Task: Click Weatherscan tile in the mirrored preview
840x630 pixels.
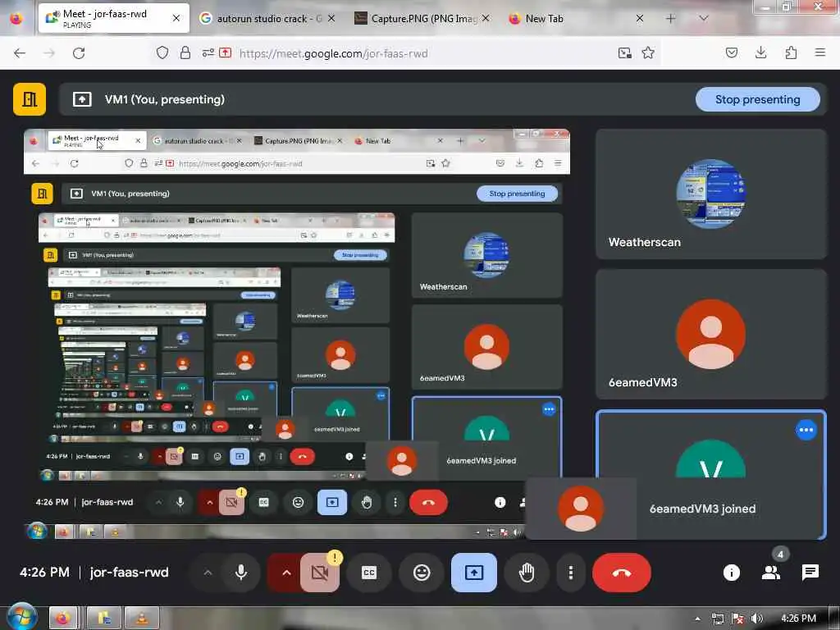Action: pos(486,256)
